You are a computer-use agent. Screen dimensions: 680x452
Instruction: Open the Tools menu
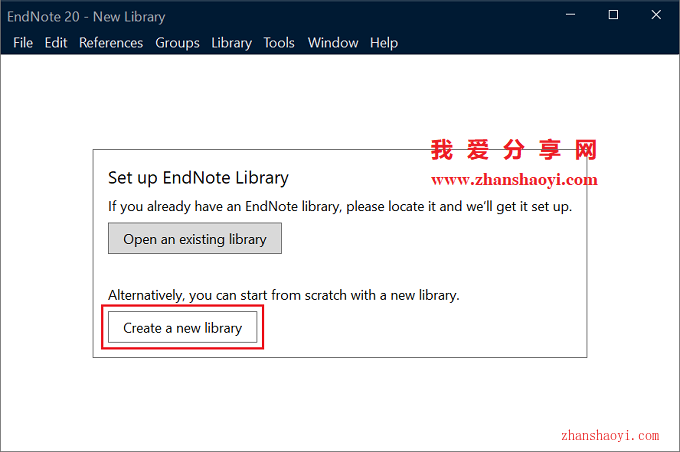[x=279, y=43]
